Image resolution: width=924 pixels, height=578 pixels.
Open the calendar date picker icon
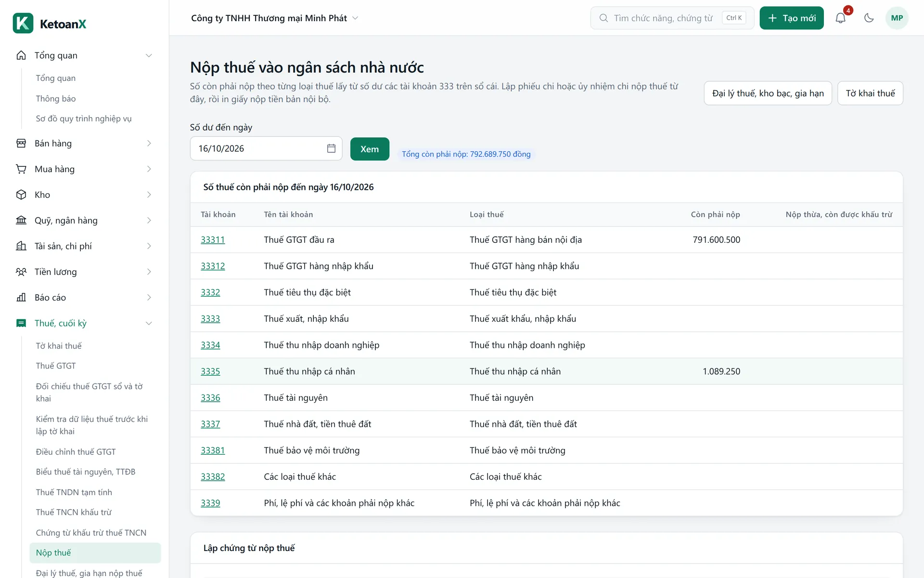(331, 148)
